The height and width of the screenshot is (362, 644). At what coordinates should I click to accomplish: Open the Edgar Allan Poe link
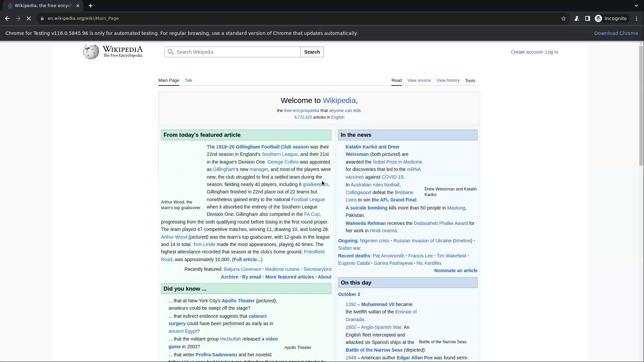coord(415,358)
